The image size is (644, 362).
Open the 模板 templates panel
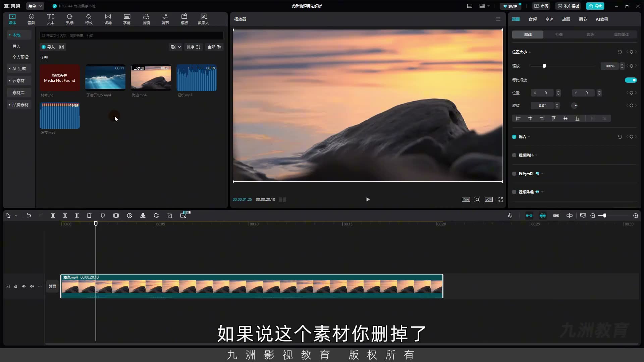(x=184, y=19)
